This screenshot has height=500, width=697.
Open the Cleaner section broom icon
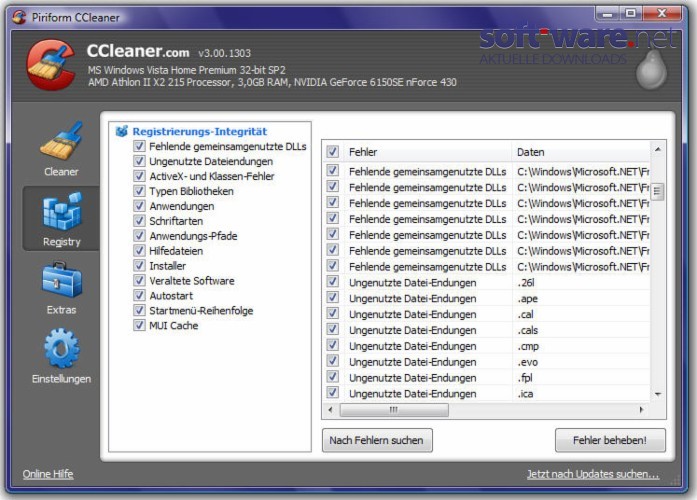pos(61,140)
